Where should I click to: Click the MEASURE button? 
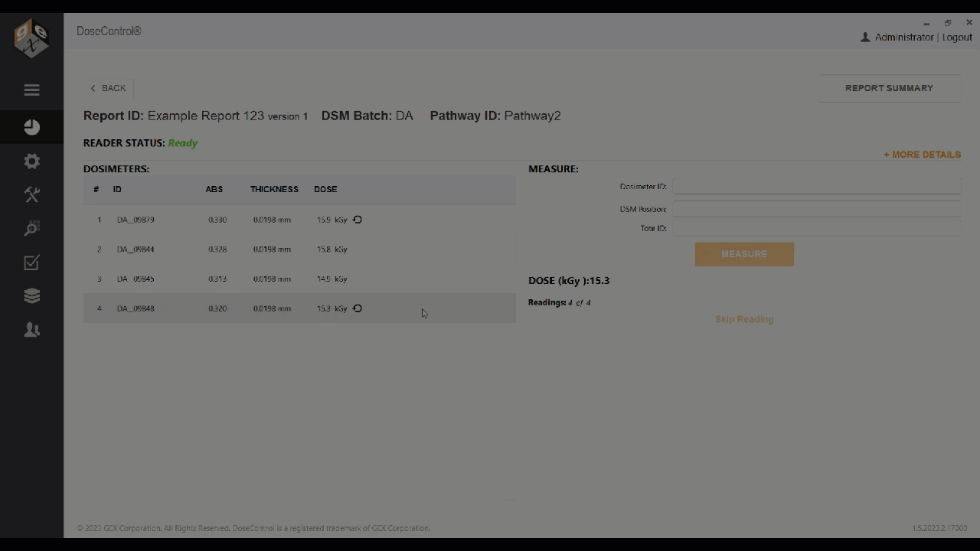pyautogui.click(x=744, y=254)
